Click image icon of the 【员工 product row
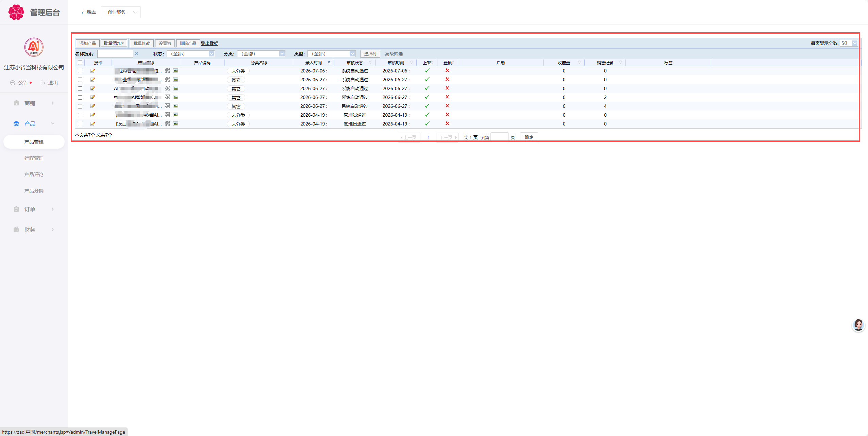868x436 pixels. pyautogui.click(x=176, y=124)
